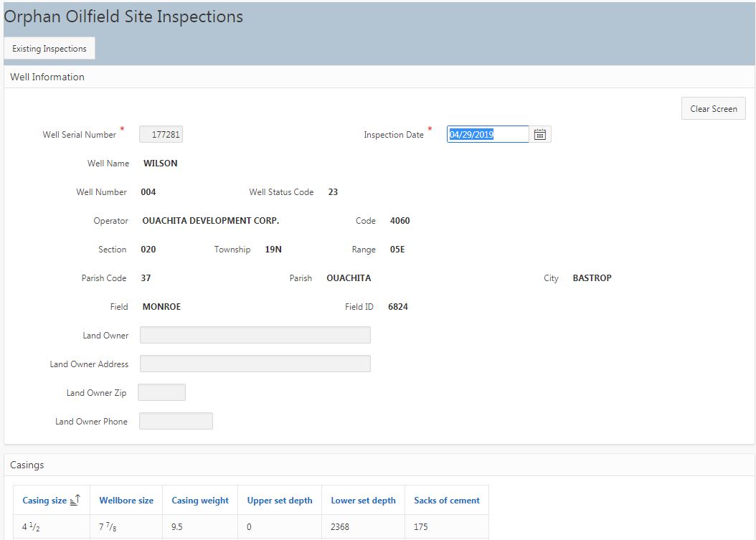This screenshot has height=540, width=756.
Task: Sort by Casing weight column header
Action: click(x=200, y=501)
